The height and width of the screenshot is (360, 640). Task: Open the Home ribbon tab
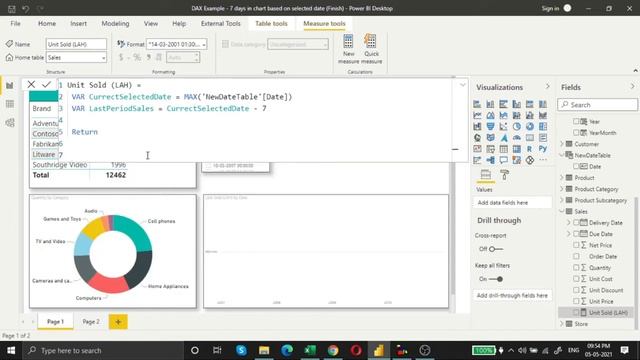tap(47, 24)
